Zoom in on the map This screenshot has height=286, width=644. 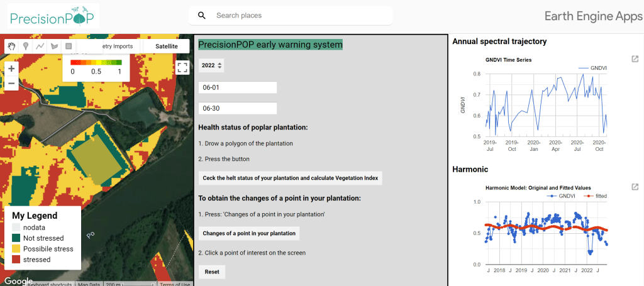click(13, 68)
